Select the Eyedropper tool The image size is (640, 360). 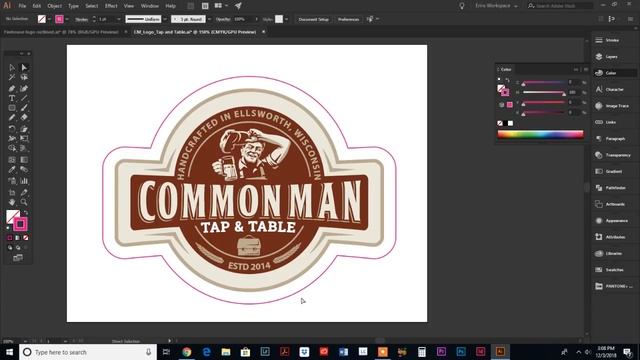point(12,170)
